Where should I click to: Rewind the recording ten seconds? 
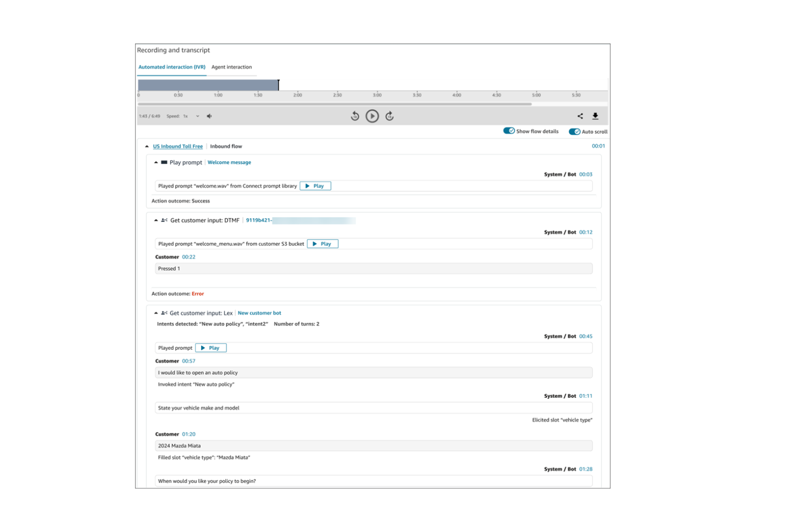coord(355,116)
